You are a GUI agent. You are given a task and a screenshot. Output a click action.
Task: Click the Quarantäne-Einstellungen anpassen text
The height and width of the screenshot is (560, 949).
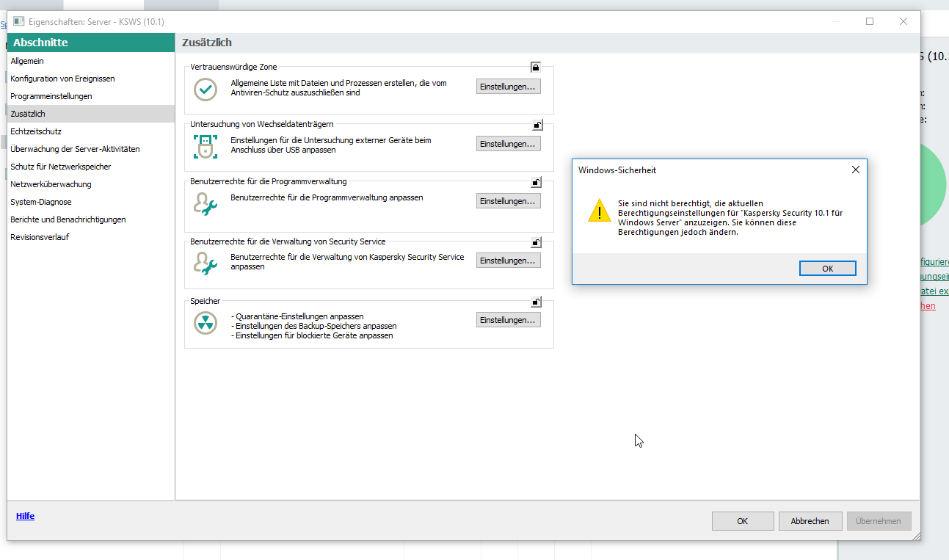pos(297,316)
